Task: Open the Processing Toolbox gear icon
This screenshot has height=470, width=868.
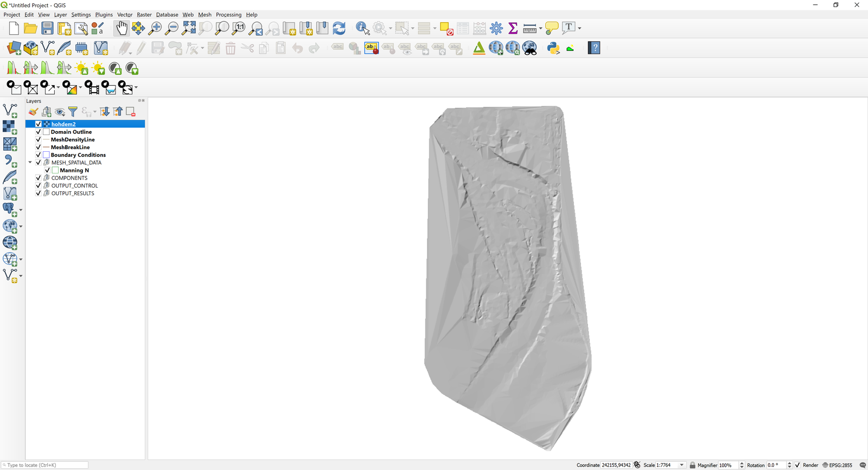Action: coord(496,28)
